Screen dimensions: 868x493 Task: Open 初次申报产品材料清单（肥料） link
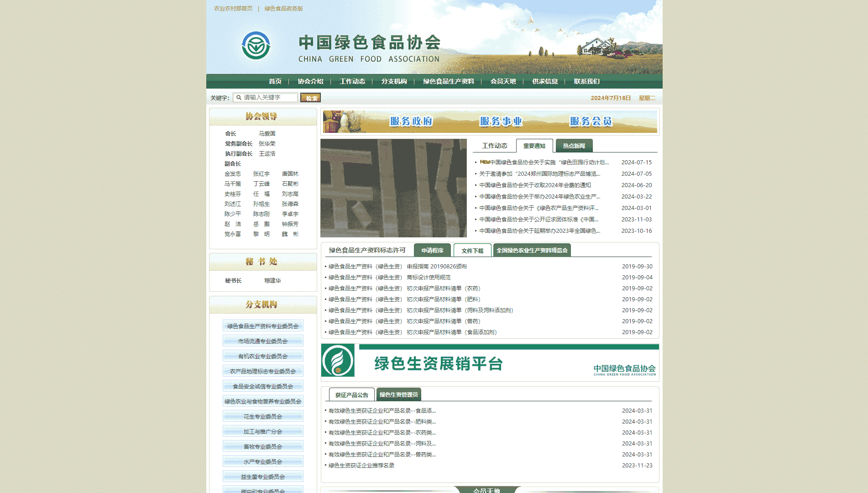pos(404,299)
